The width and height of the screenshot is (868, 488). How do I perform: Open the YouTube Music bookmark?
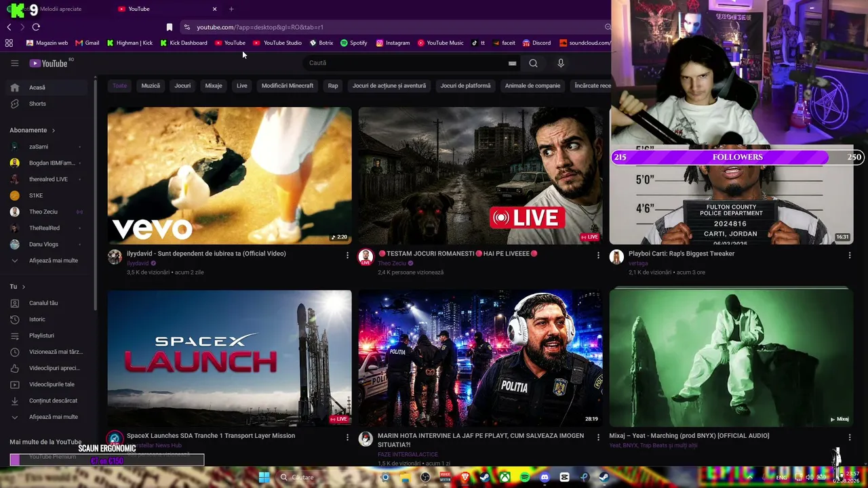point(441,43)
